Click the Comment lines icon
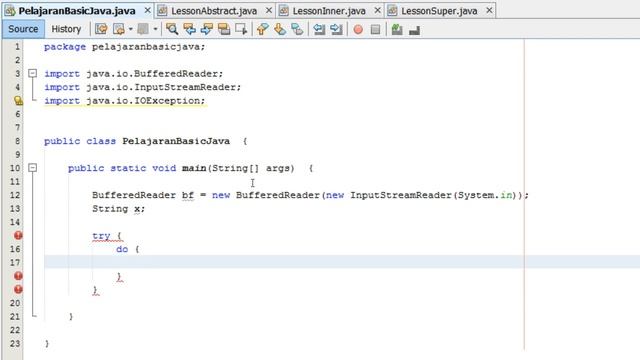 (397, 29)
